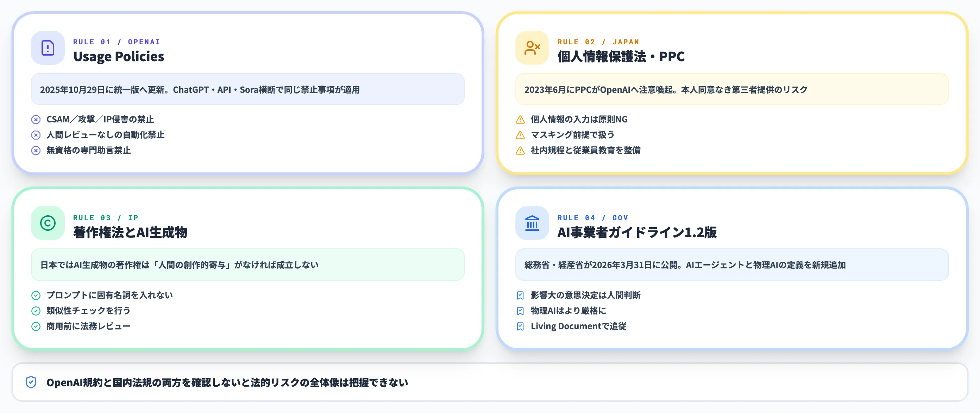
Task: Click the text 物理AIはより厳格に
Action: 568,311
